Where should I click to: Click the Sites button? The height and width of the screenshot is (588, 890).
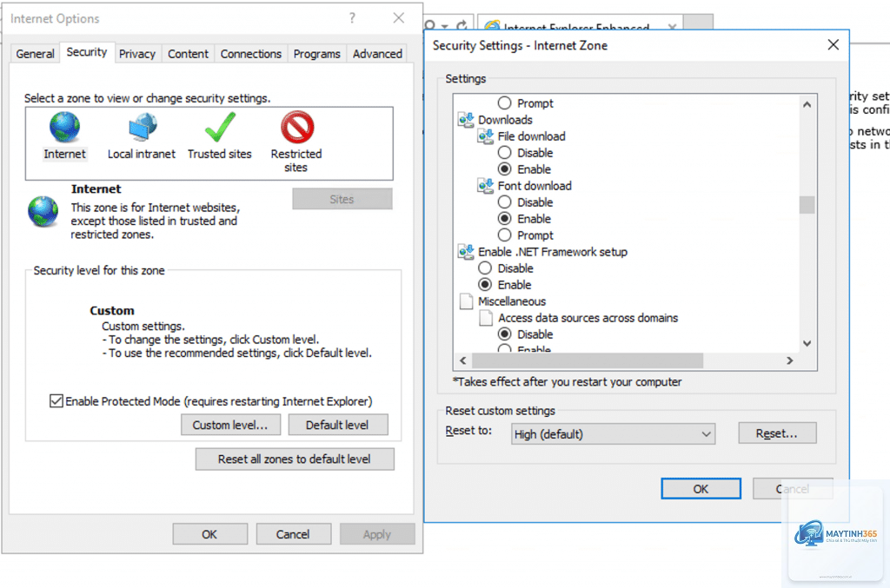coord(342,199)
